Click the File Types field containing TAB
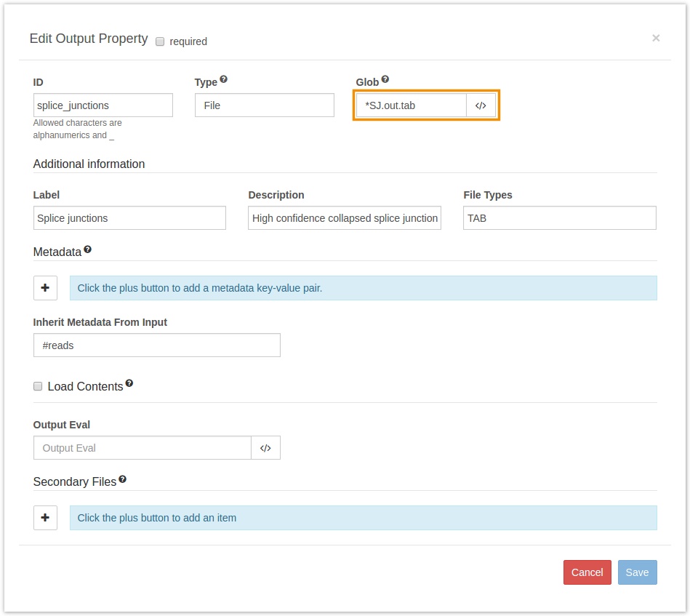Image resolution: width=690 pixels, height=616 pixels. [x=559, y=218]
